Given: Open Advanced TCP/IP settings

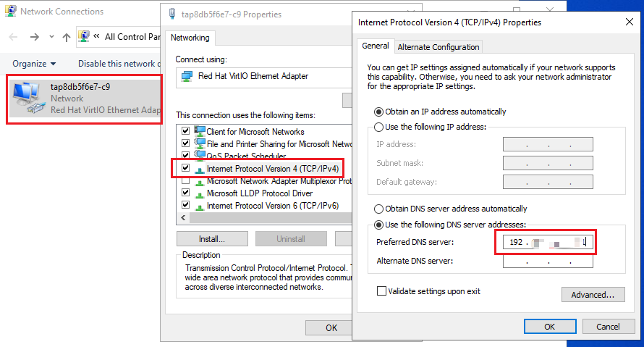Looking at the screenshot, I should pyautogui.click(x=593, y=295).
